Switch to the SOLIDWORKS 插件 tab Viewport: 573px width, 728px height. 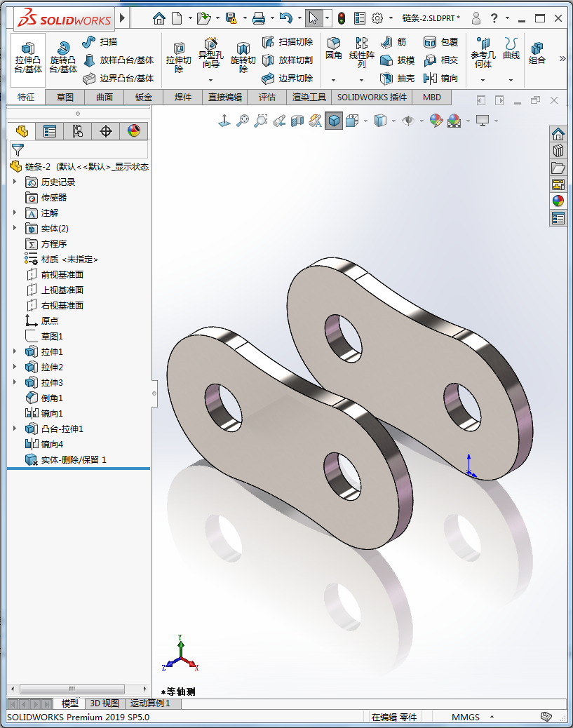pos(372,97)
